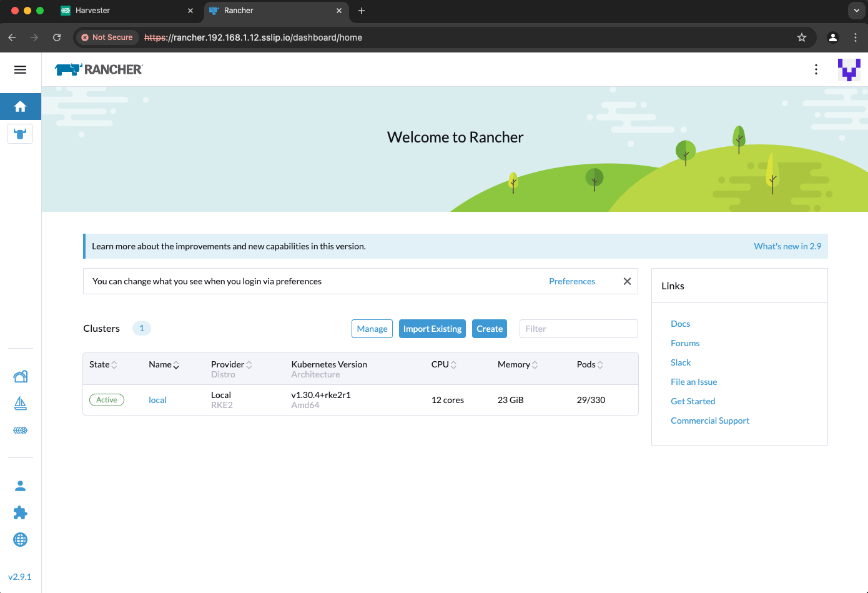Sort clusters by Provider column

click(x=231, y=364)
